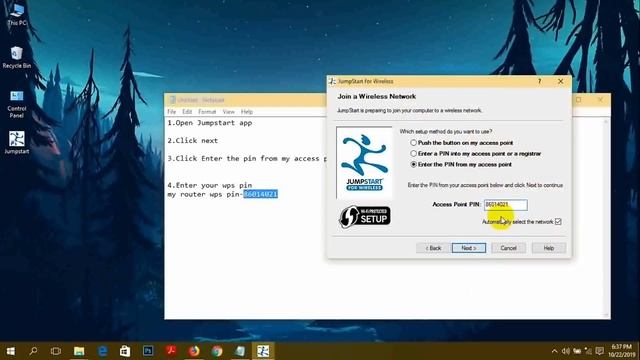Show hidden system tray icons

554,351
